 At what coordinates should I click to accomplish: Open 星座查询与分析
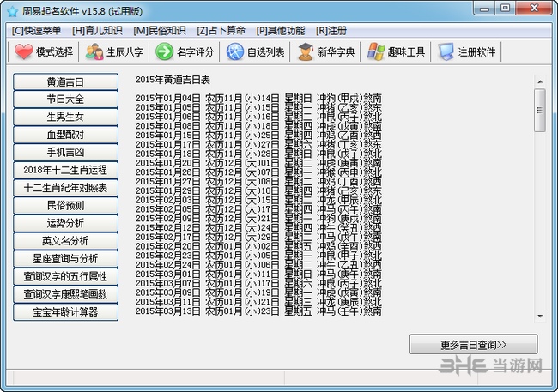(66, 259)
